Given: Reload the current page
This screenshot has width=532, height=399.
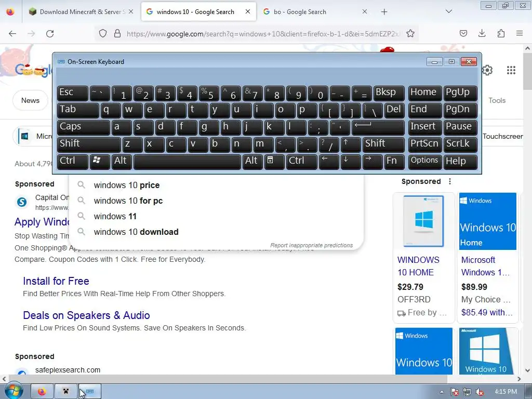Looking at the screenshot, I should [x=50, y=33].
